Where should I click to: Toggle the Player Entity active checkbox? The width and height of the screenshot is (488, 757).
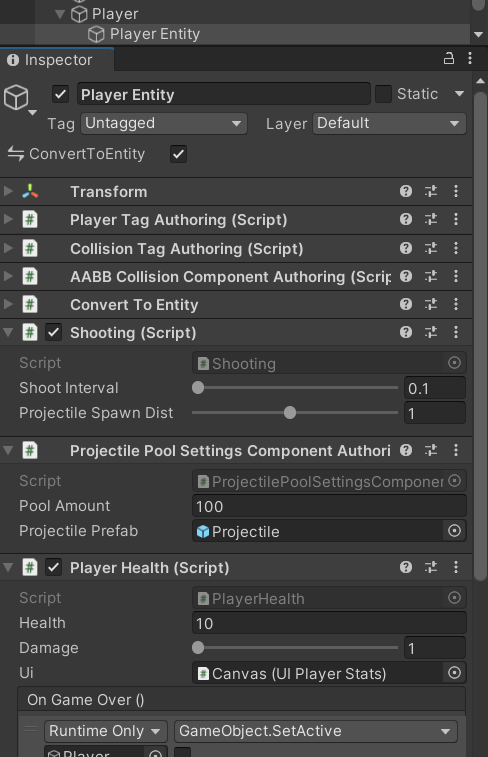point(60,94)
